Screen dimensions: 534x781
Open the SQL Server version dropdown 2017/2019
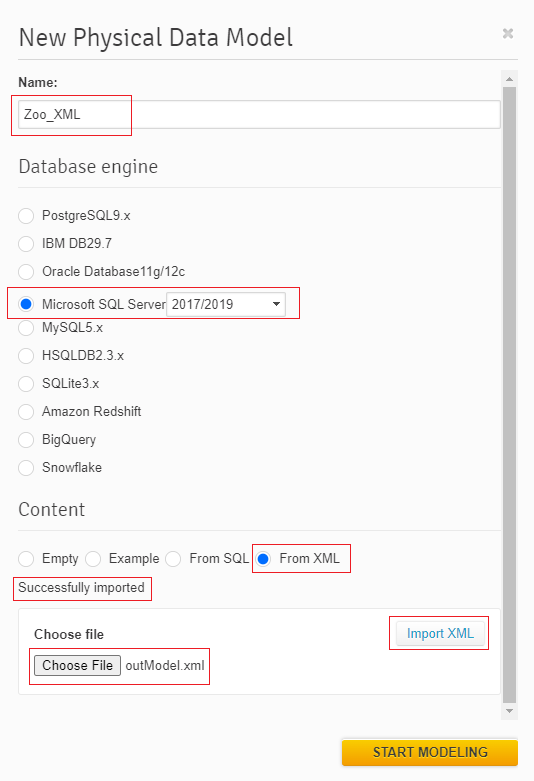tap(226, 304)
